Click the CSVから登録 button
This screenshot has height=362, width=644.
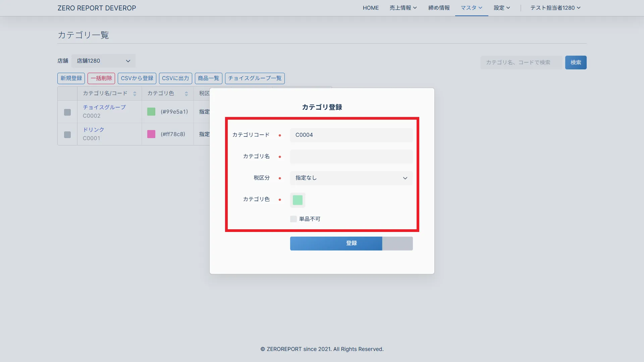(137, 78)
